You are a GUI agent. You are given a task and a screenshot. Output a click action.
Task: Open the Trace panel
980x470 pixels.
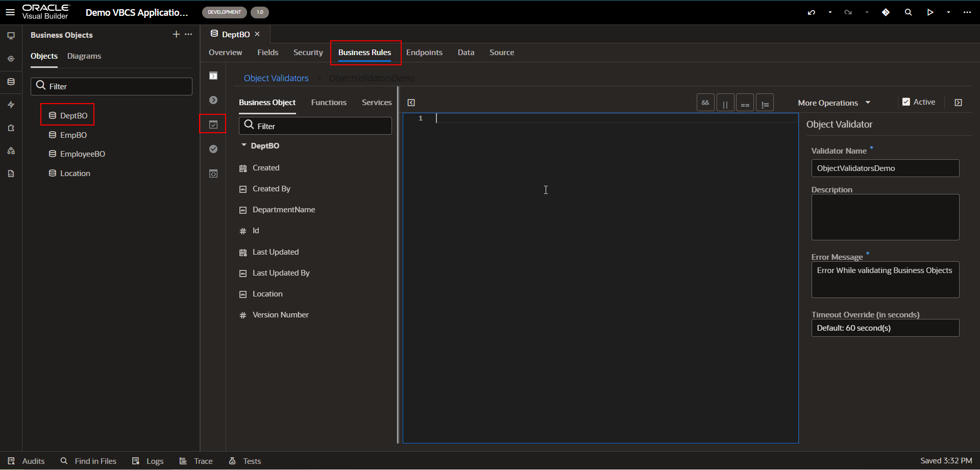coord(196,461)
